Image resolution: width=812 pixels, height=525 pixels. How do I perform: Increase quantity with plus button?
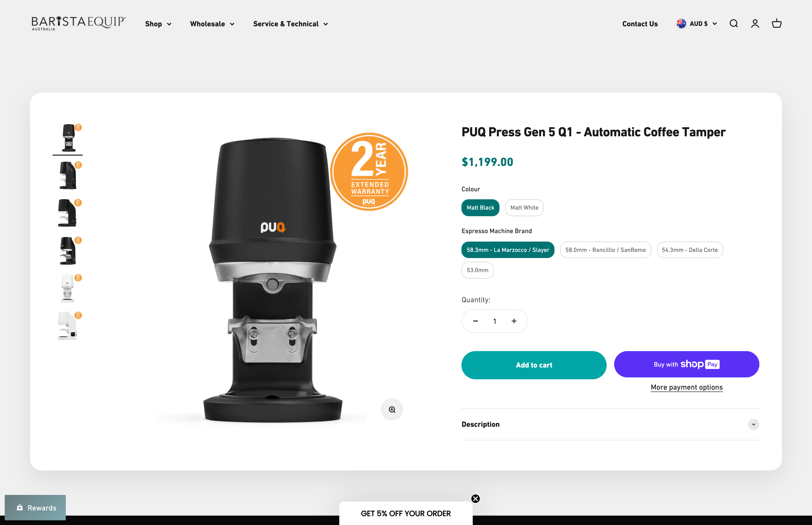coord(514,321)
